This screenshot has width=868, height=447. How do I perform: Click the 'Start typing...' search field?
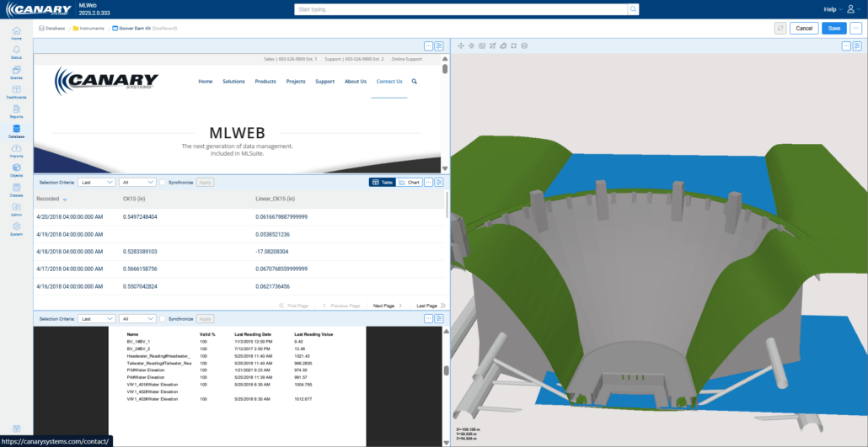[460, 9]
